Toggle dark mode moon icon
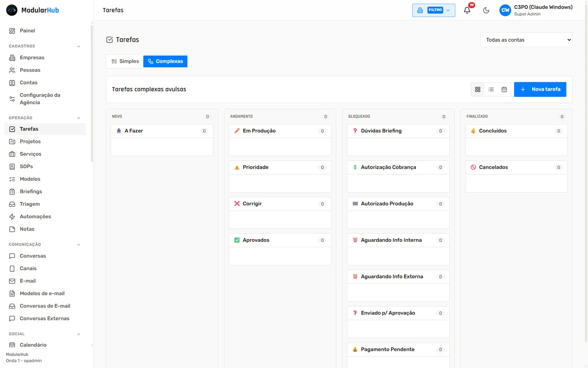Image resolution: width=588 pixels, height=368 pixels. tap(486, 10)
